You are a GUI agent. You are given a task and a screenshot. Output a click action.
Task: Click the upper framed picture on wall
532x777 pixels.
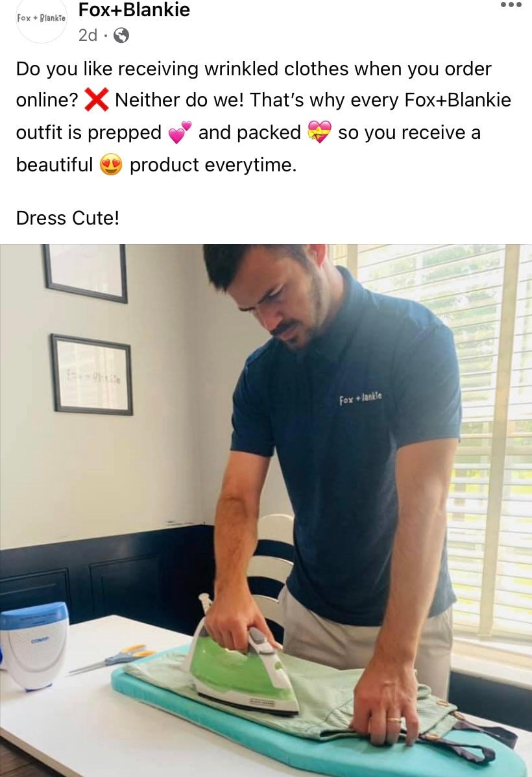tap(85, 271)
